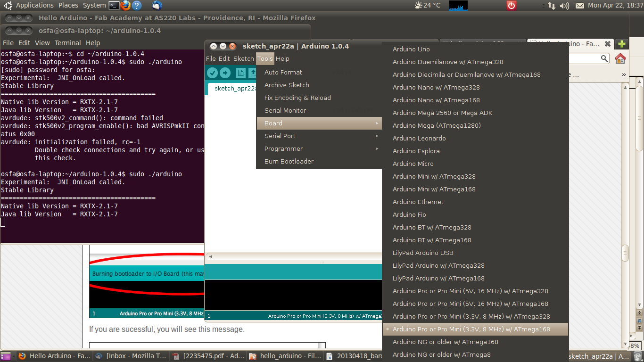Image resolution: width=644 pixels, height=362 pixels.
Task: Expand the Programmer submenu
Action: pos(319,148)
